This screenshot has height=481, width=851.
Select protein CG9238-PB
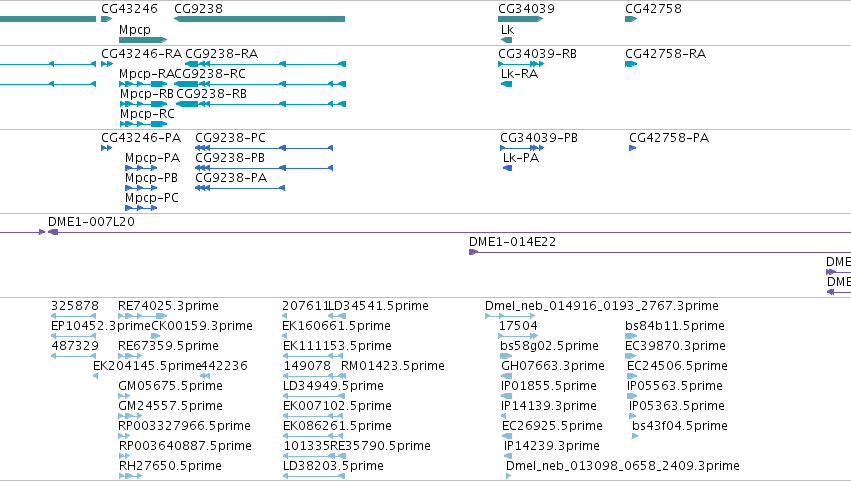click(230, 158)
